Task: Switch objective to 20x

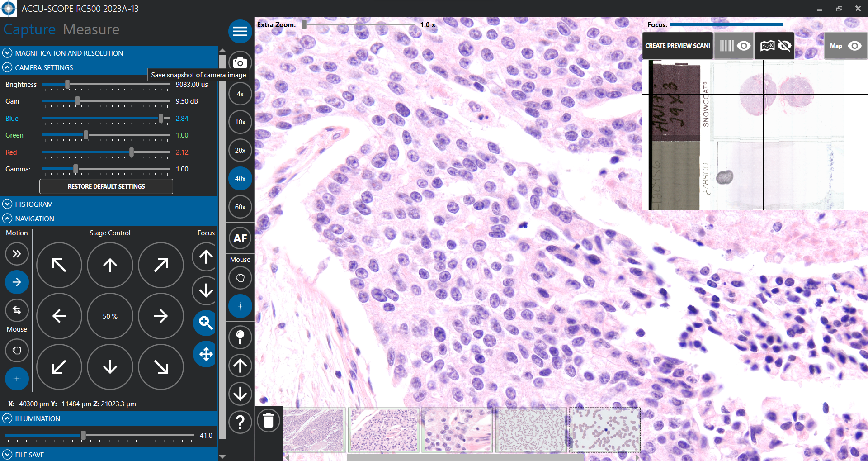Action: tap(240, 151)
